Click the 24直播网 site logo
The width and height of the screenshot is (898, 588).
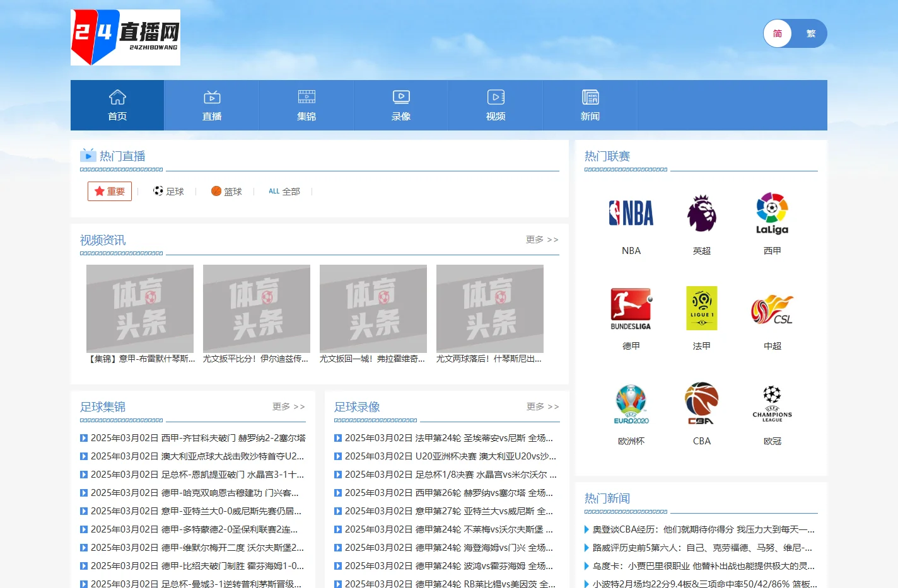(125, 37)
